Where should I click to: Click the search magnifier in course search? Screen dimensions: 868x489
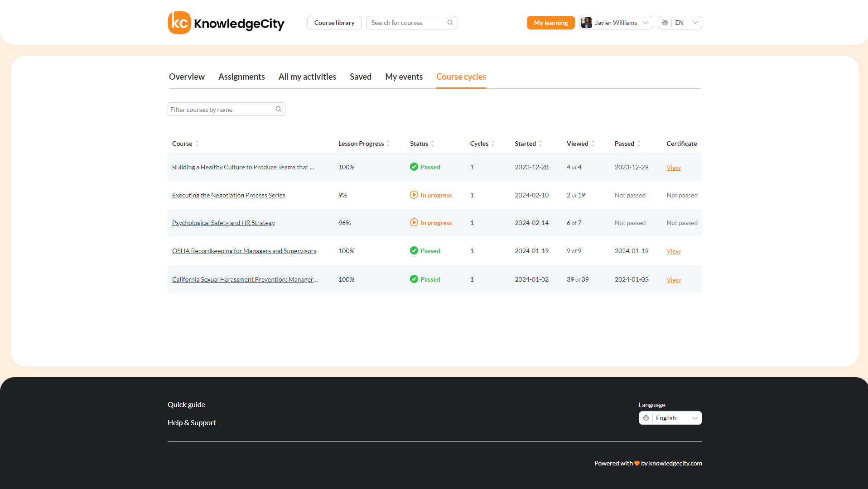point(450,23)
